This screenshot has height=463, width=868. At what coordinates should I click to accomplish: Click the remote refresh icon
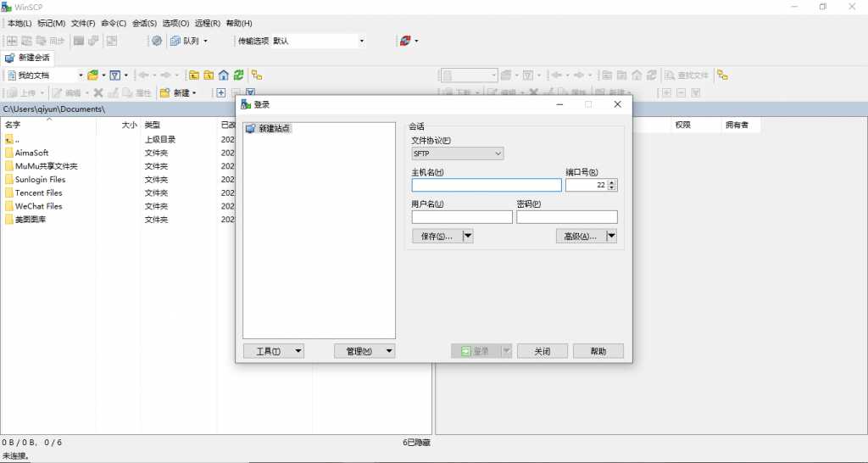tap(652, 75)
